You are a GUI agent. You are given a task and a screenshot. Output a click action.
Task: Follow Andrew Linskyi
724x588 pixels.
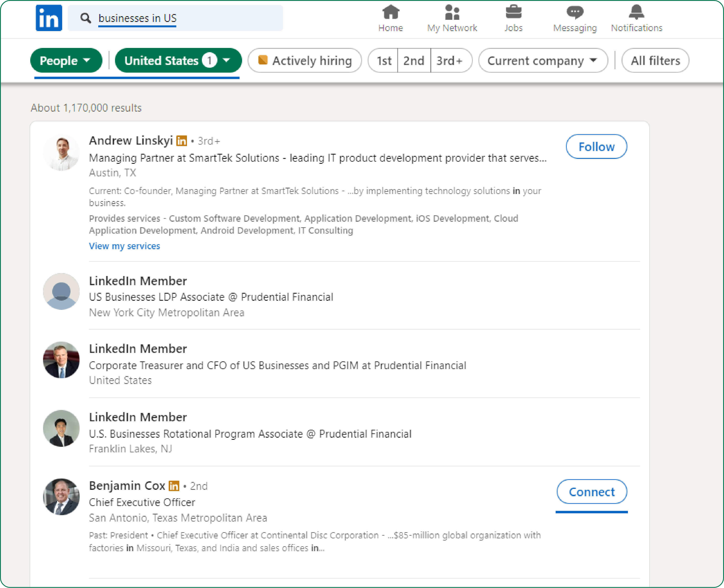(x=596, y=147)
